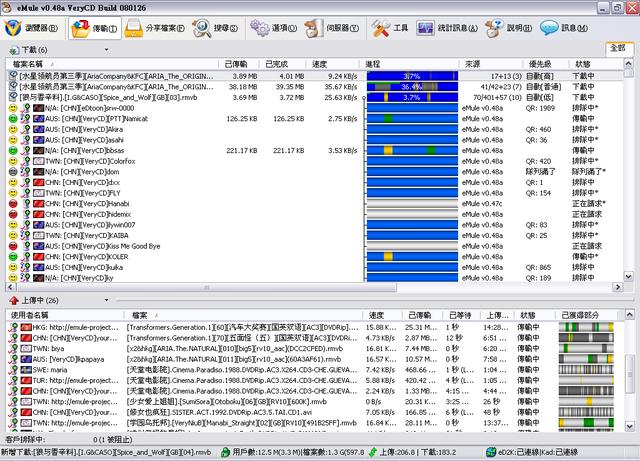Select the 全部 category tab
The image size is (640, 461).
point(617,48)
